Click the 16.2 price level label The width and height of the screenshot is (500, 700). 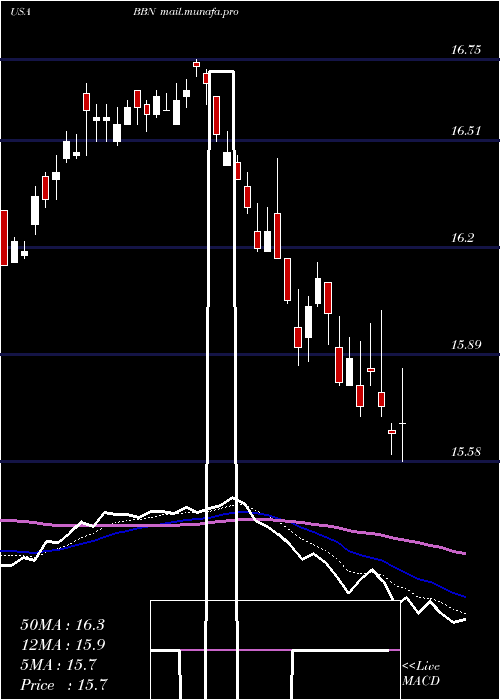pyautogui.click(x=462, y=238)
